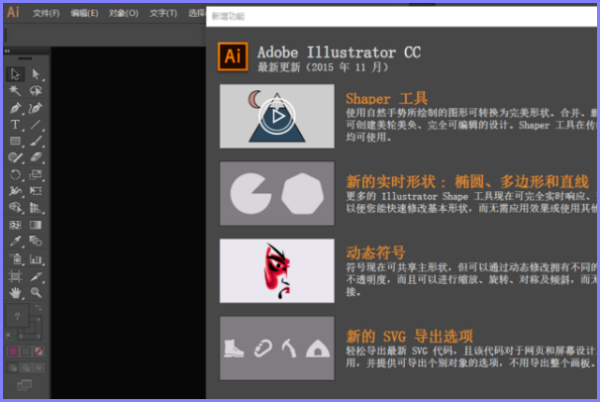Apply Gradient mode swatch button
This screenshot has height=402, width=600.
point(26,351)
